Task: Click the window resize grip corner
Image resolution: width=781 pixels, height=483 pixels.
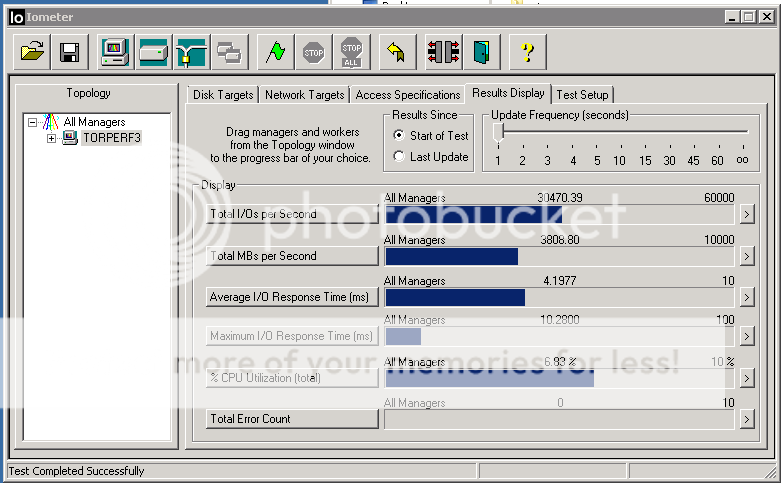Action: click(772, 472)
